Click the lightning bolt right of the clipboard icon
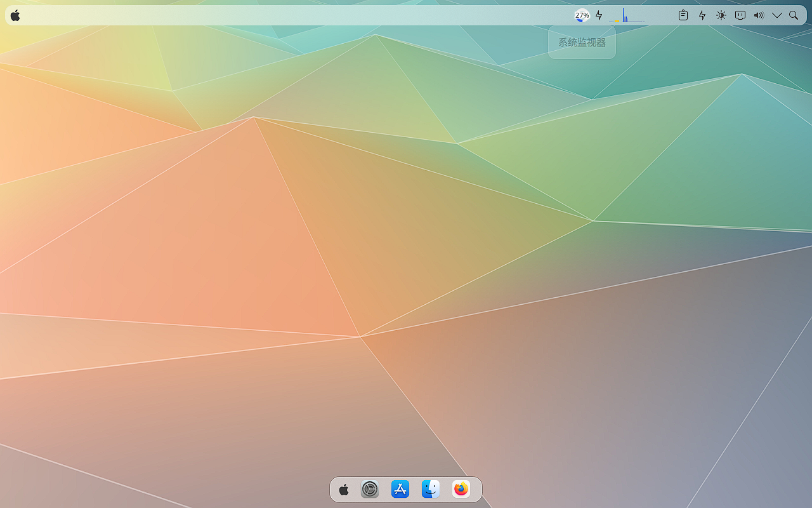Viewport: 812px width, 508px height. tap(702, 15)
